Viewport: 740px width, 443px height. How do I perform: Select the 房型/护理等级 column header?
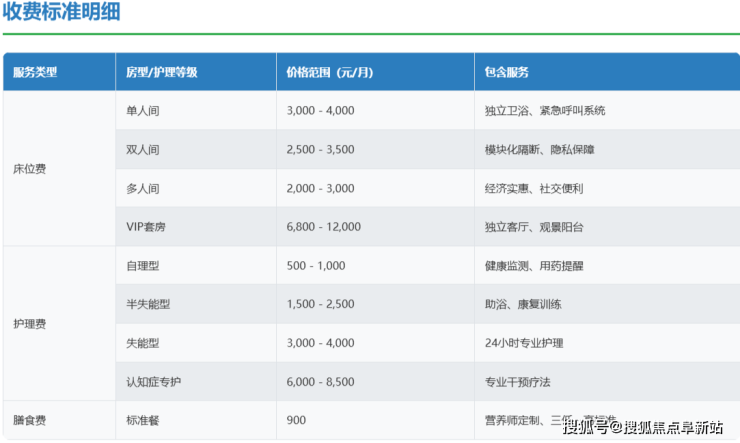161,72
